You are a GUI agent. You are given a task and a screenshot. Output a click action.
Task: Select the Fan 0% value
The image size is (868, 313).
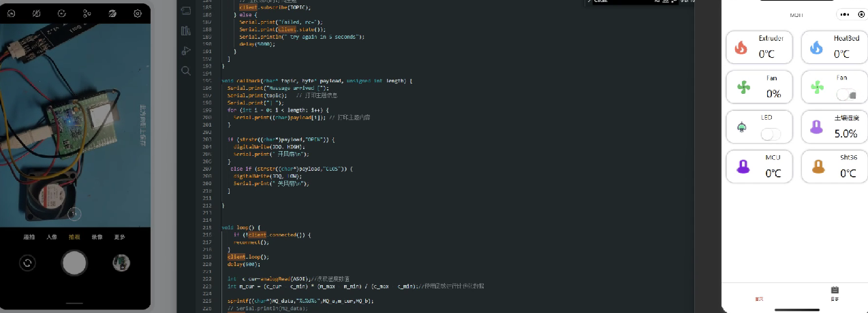coord(773,94)
